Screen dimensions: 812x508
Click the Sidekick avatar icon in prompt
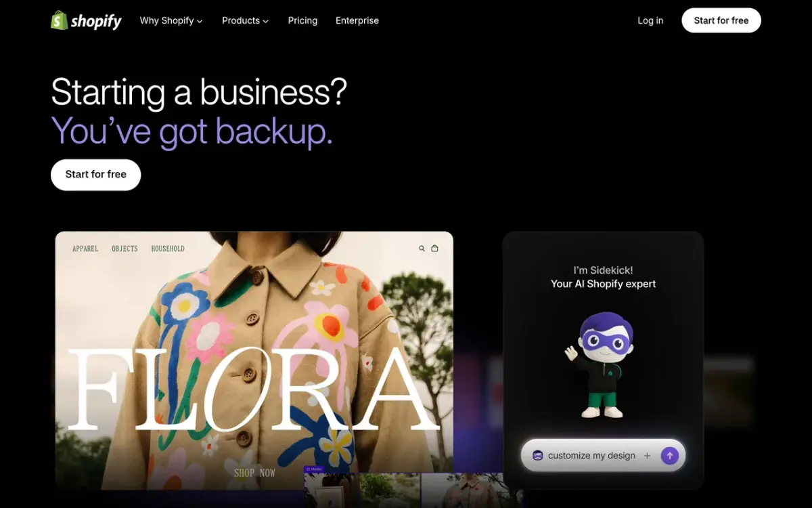coord(538,456)
